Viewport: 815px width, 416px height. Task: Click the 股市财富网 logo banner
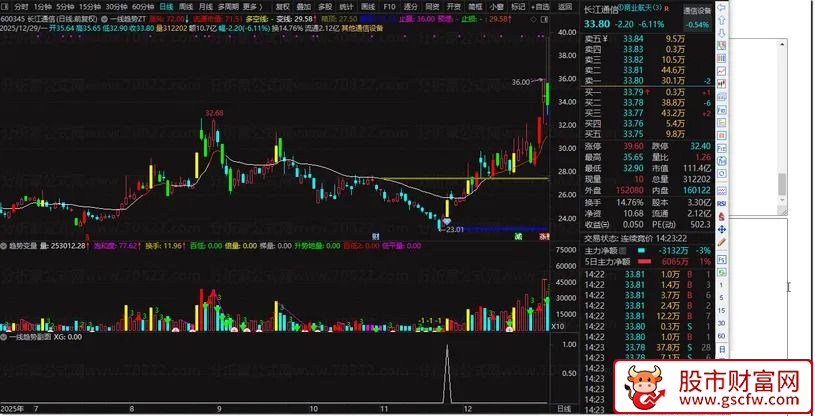713,387
